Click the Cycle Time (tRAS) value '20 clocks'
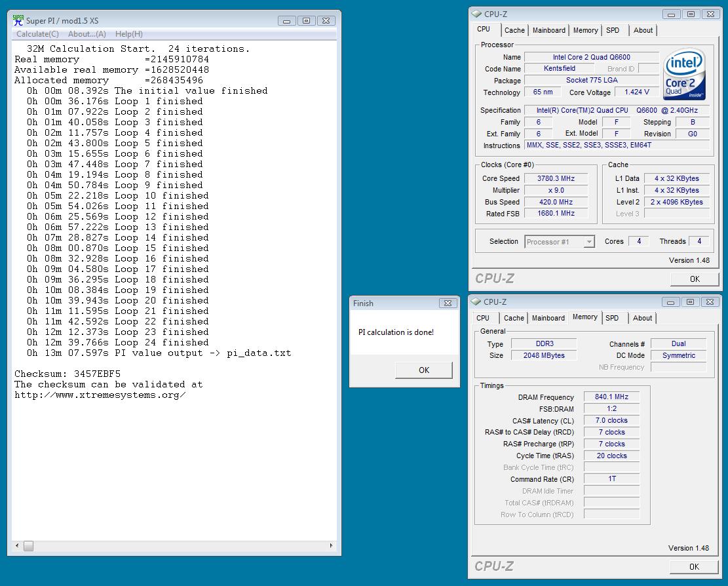The width and height of the screenshot is (728, 586). [611, 456]
